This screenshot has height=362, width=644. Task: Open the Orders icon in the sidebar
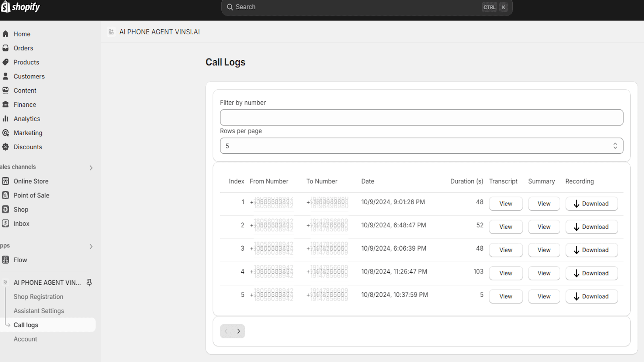click(x=5, y=48)
